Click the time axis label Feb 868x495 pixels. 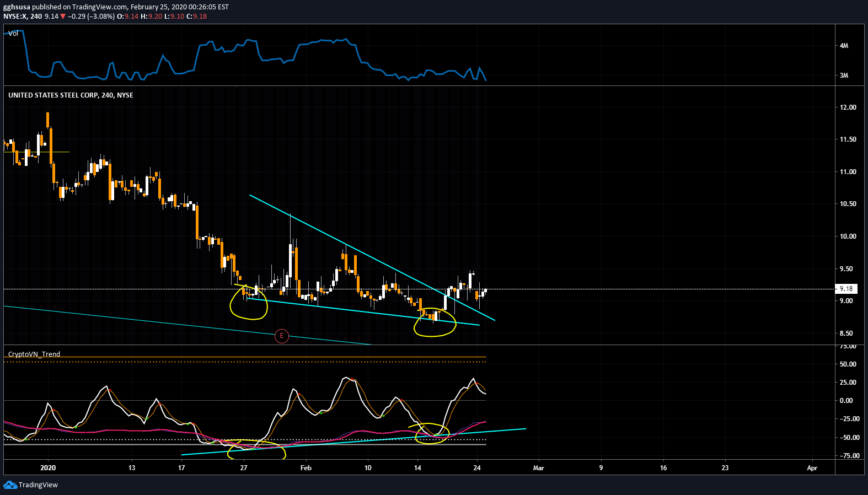[x=306, y=468]
